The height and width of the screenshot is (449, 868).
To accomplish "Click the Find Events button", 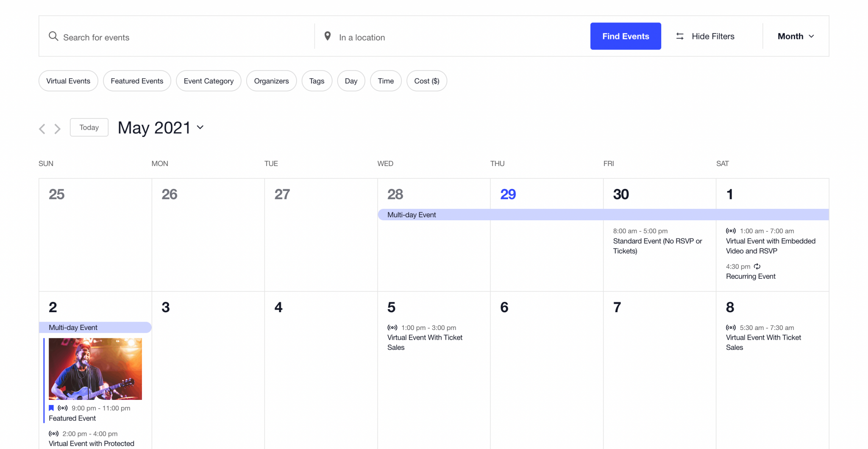I will pyautogui.click(x=625, y=36).
